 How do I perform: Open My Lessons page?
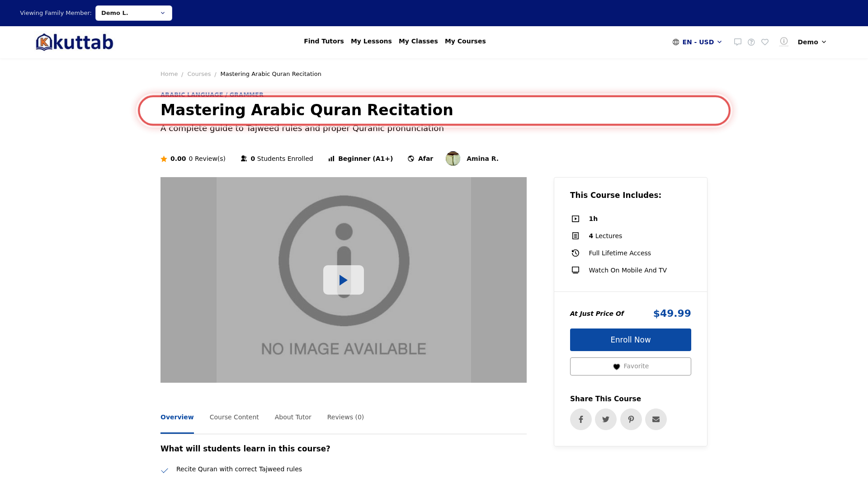[x=371, y=41]
